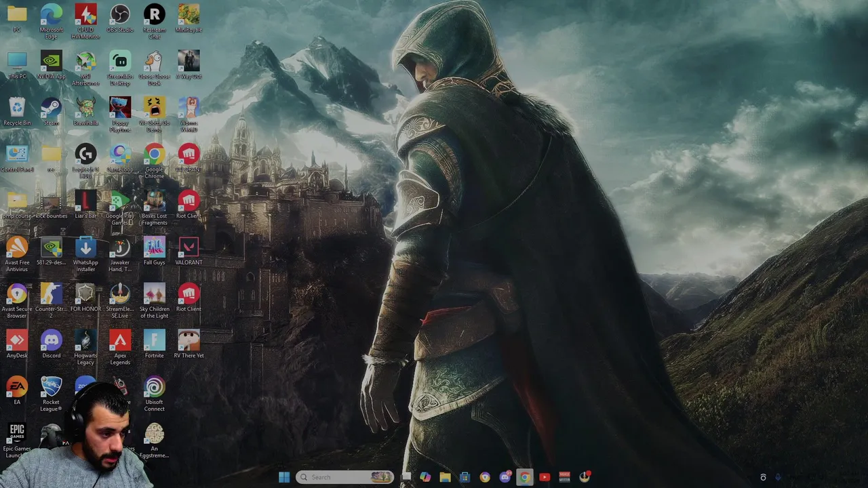Select the Boxes Lost Fragments icon
Image resolution: width=868 pixels, height=488 pixels.
point(154,207)
